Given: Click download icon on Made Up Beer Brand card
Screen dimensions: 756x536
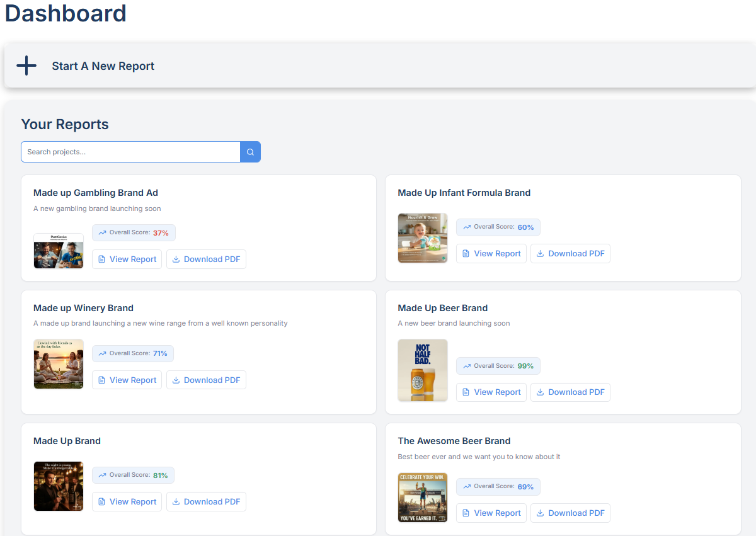Looking at the screenshot, I should (540, 392).
